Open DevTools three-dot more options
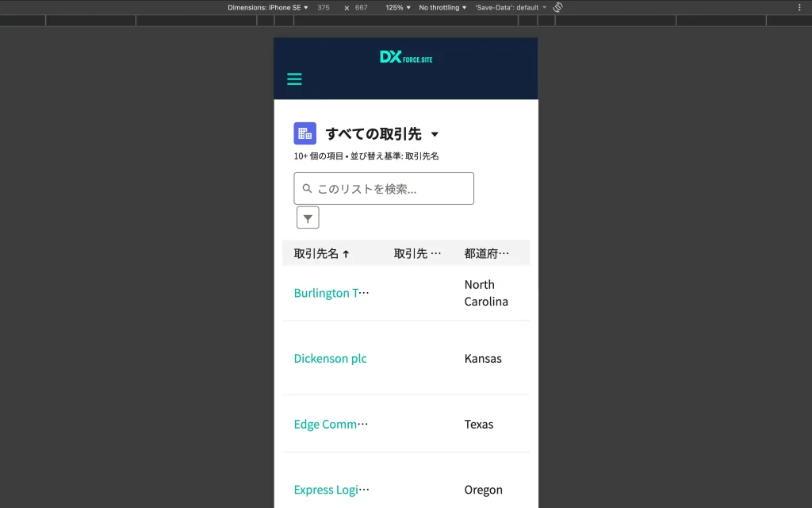Viewport: 812px width, 508px height. click(799, 7)
